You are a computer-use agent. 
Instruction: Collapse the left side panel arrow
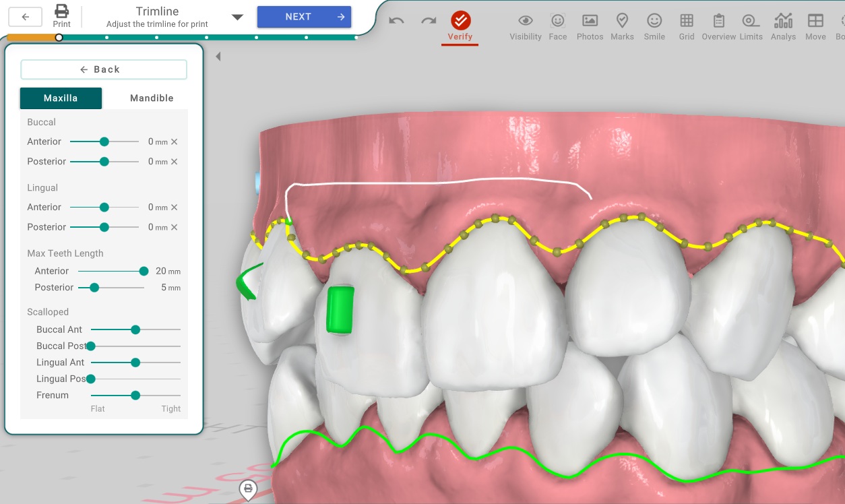click(x=218, y=57)
